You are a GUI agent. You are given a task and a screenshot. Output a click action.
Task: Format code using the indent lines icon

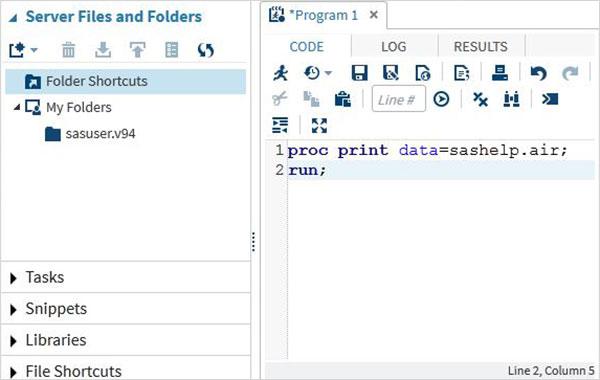point(280,125)
